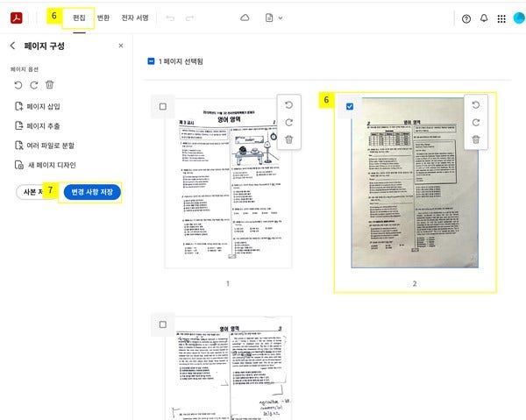The height and width of the screenshot is (420, 526).
Task: Close the 페이지 구성 panel
Action: (x=121, y=46)
